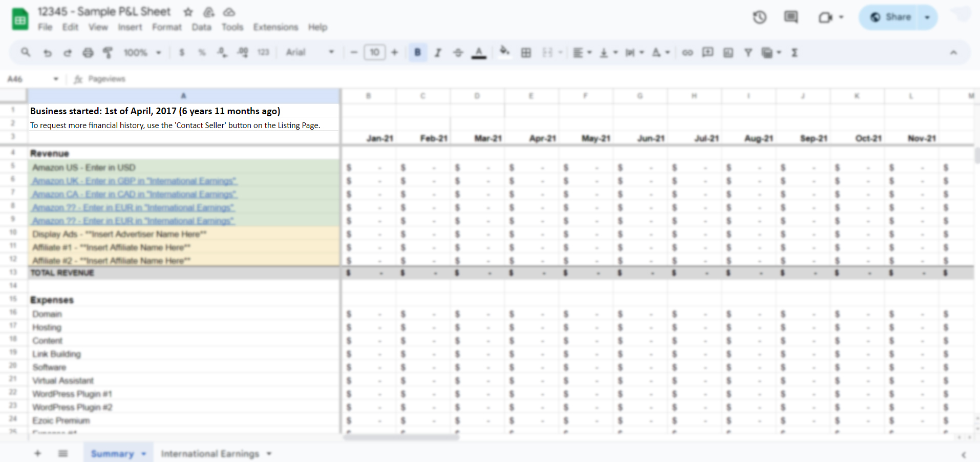Toggle strikethrough formatting
980x462 pixels.
tap(458, 52)
